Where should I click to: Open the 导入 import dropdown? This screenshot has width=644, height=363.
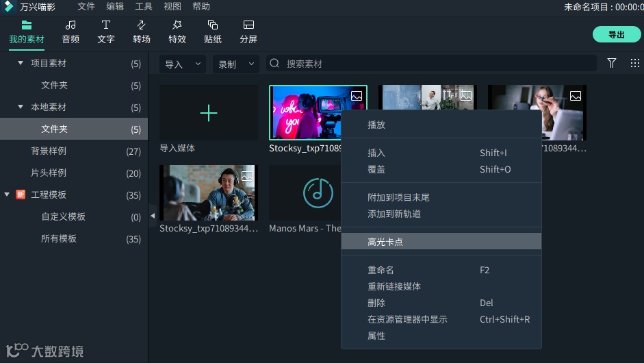coord(183,64)
